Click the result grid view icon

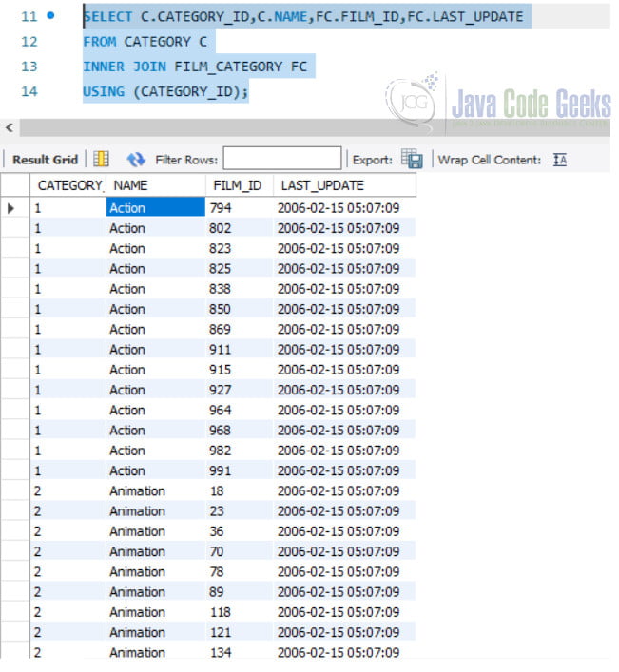coord(101,159)
